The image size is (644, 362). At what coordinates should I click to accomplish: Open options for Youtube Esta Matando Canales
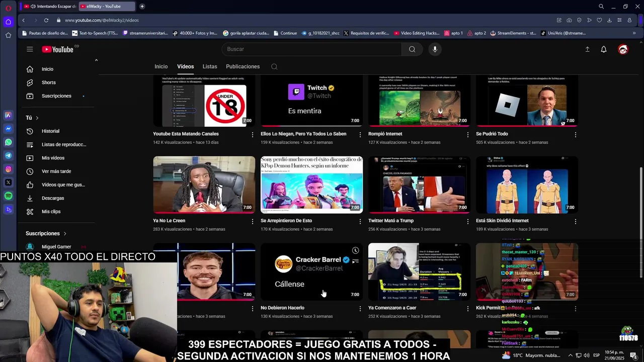tap(253, 135)
